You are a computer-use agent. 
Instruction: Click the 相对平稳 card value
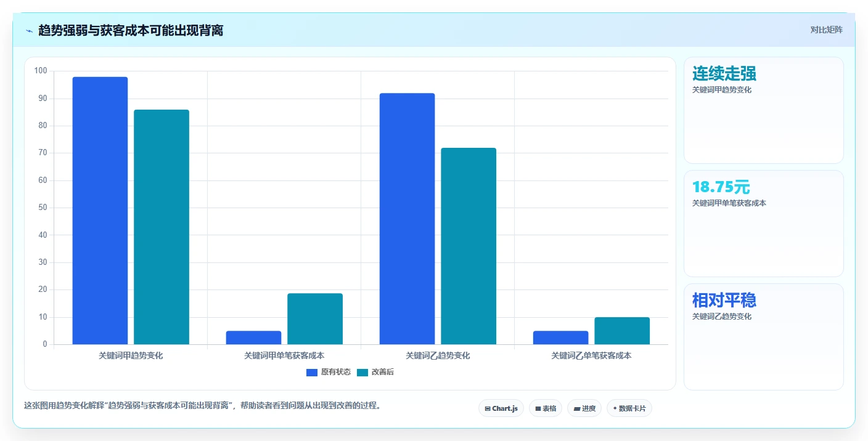click(x=724, y=301)
